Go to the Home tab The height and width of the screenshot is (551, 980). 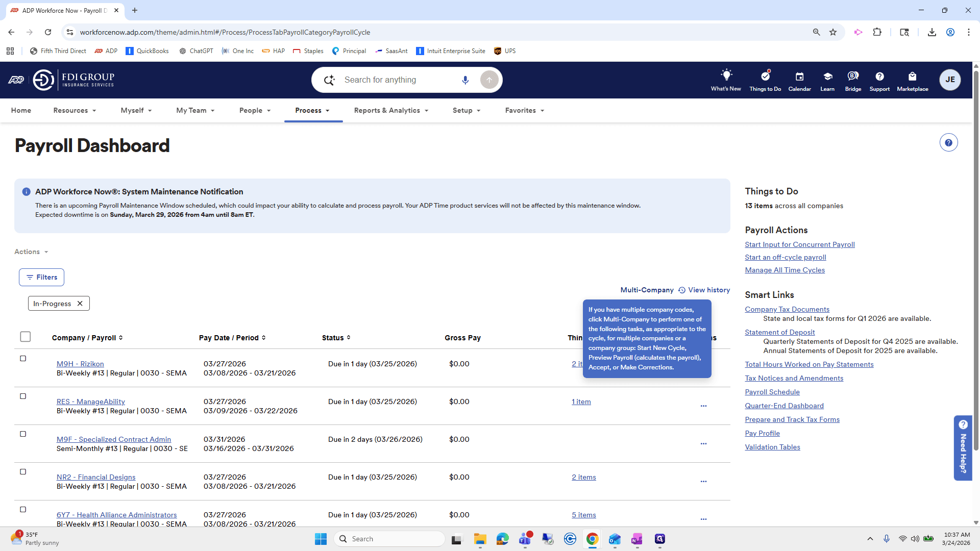[21, 111]
